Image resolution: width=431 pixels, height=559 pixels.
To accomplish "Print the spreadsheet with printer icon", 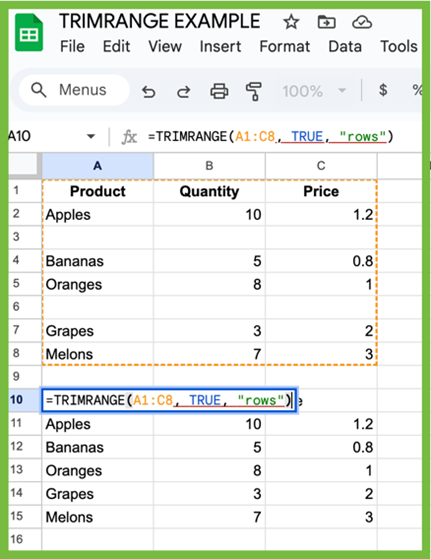I will [x=219, y=91].
